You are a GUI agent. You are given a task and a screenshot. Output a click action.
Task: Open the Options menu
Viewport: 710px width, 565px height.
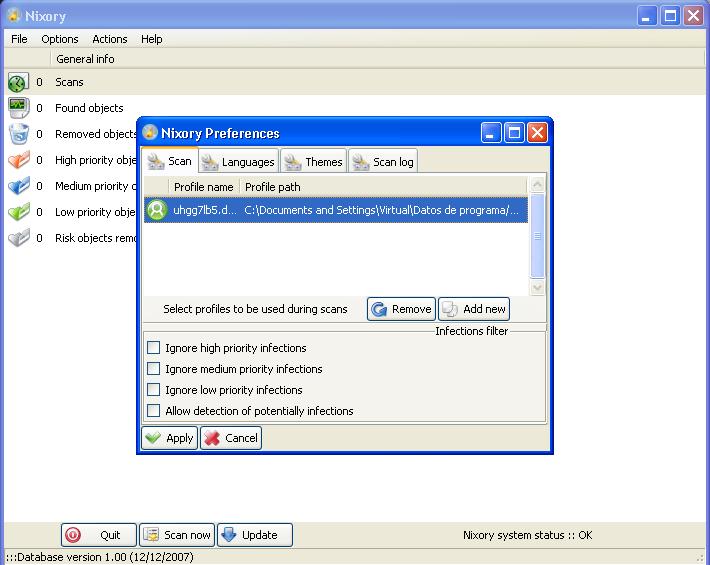[60, 39]
